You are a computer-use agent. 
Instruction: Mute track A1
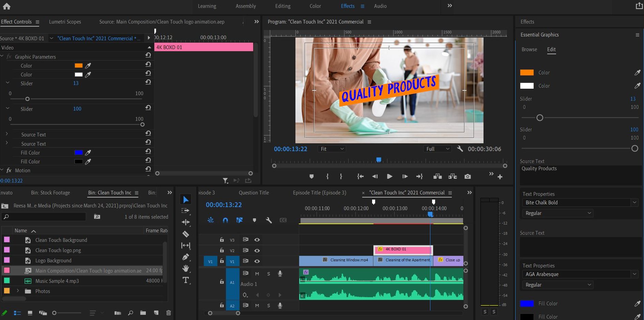(x=257, y=274)
